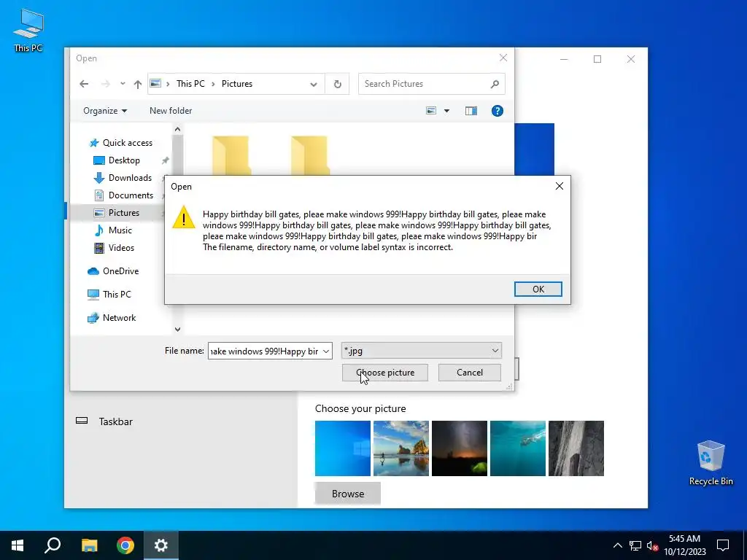Image resolution: width=747 pixels, height=560 pixels.
Task: Click the taskbar search icon
Action: click(53, 545)
